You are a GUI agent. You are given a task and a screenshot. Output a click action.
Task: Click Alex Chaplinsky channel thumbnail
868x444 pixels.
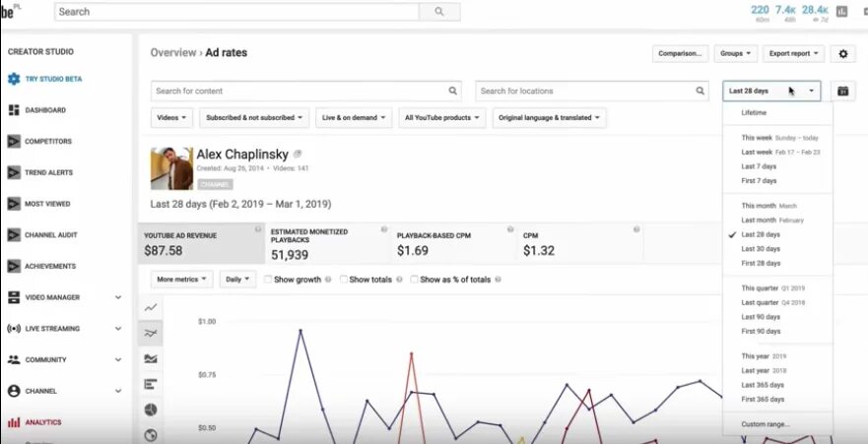pos(171,168)
